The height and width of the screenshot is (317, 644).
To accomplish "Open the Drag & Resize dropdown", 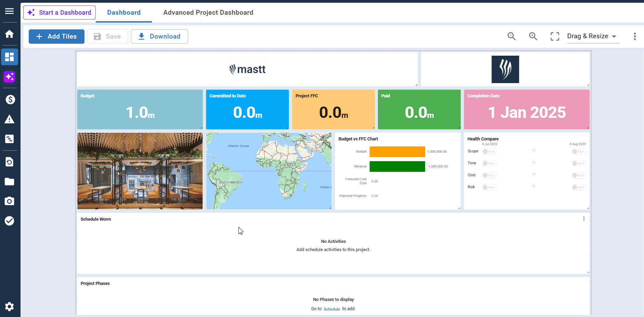I will (593, 36).
